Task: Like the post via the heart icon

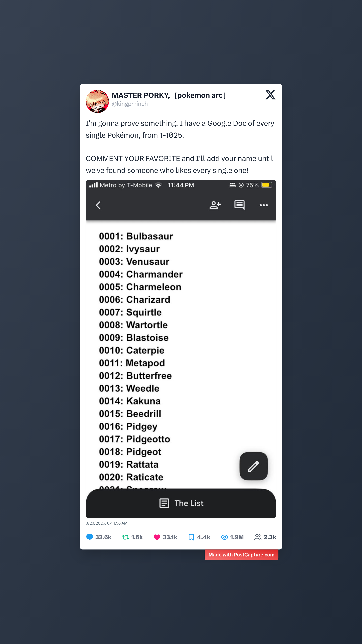Action: [x=157, y=537]
